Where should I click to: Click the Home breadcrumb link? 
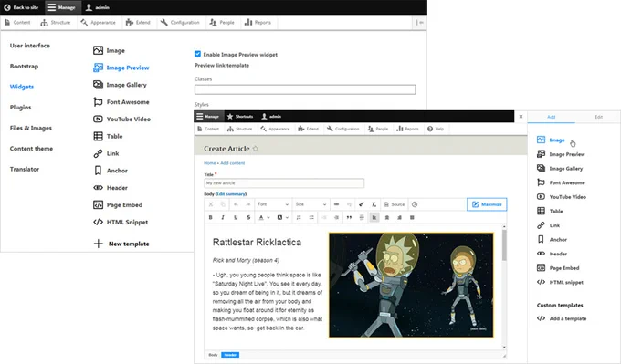(x=209, y=163)
